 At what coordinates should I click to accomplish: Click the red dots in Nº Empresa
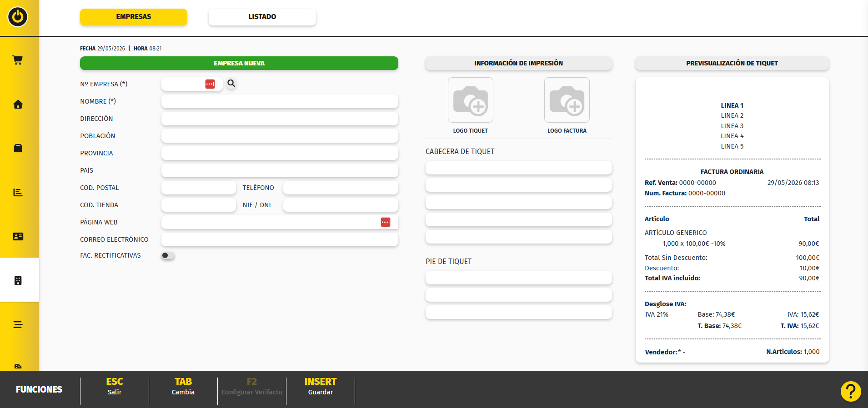[210, 84]
